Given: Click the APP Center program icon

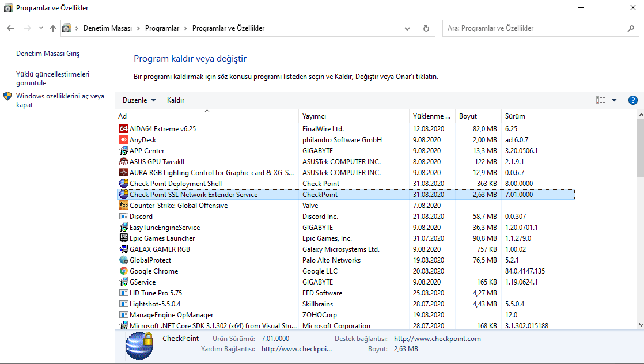Looking at the screenshot, I should coord(124,151).
